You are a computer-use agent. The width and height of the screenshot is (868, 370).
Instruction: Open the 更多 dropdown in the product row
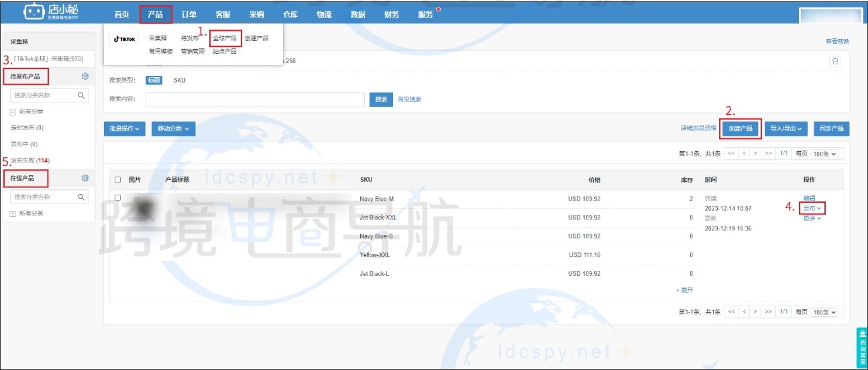[812, 218]
